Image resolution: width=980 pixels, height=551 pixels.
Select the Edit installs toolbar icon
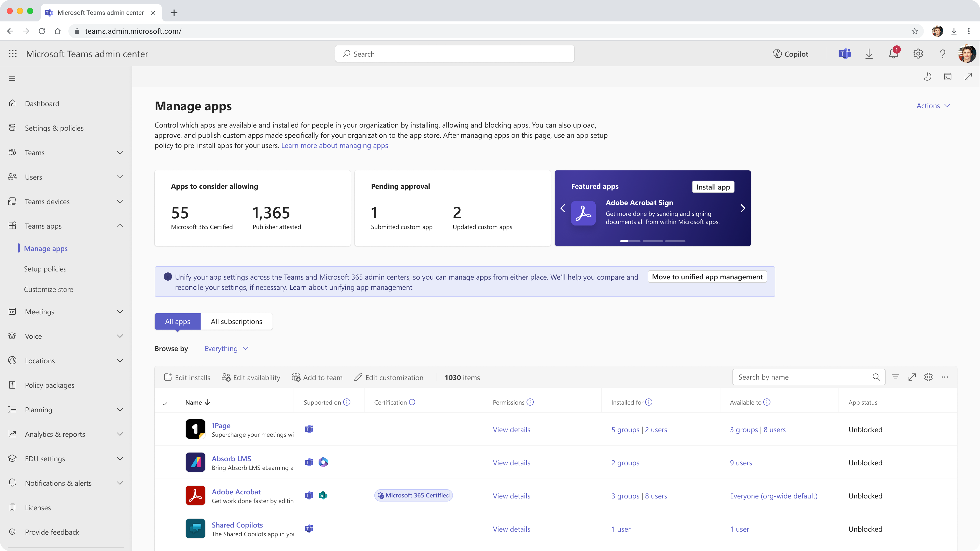pos(168,377)
